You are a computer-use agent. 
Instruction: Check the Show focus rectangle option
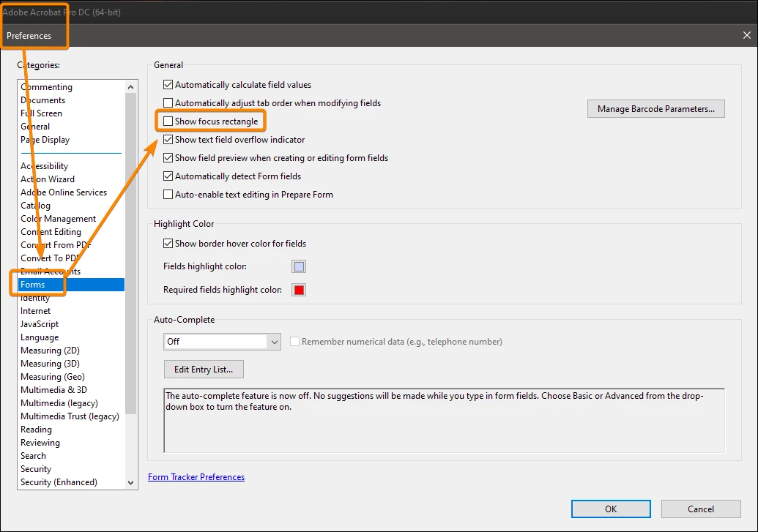point(168,121)
